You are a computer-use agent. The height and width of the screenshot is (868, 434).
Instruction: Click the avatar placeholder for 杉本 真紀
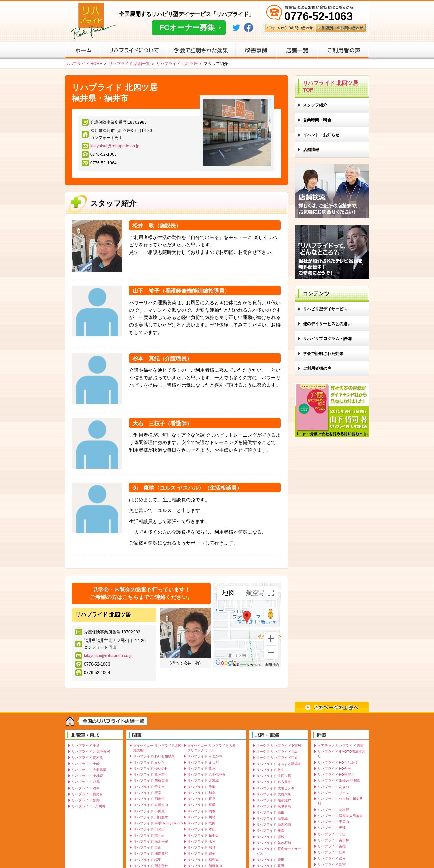tap(97, 379)
